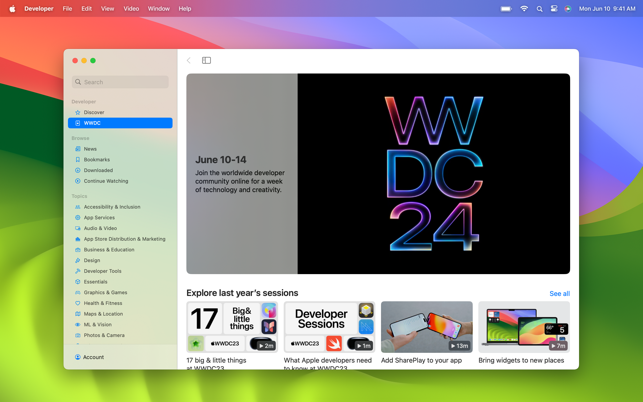Screen dimensions: 643x402
Task: Click the ML & Vision eye icon
Action: pos(78,324)
